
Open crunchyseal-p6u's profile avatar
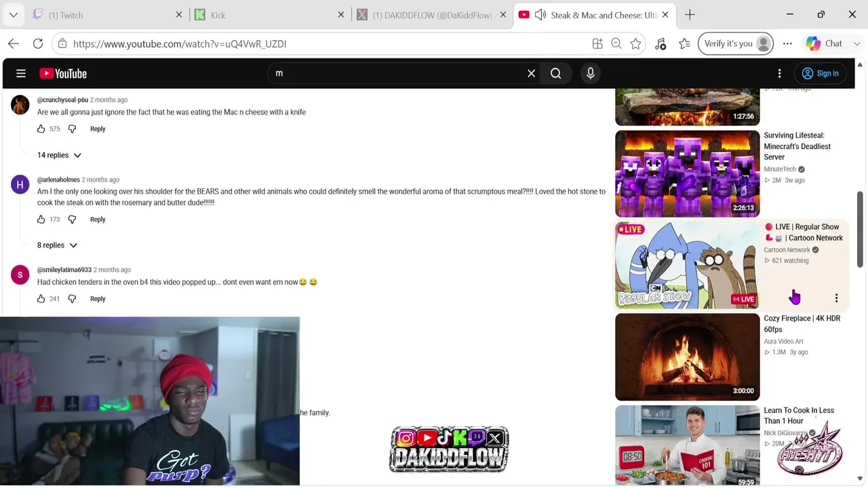click(x=20, y=105)
